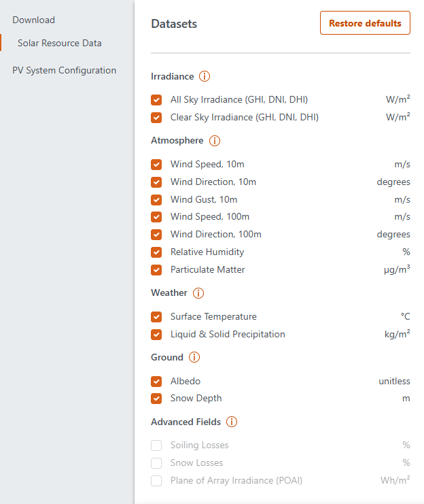Open the Advanced Fields info icon
The height and width of the screenshot is (504, 424).
click(x=232, y=422)
